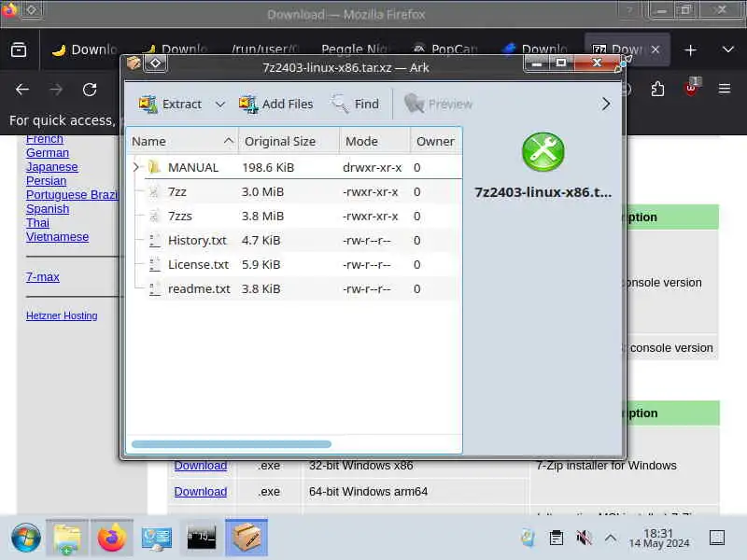Open Firefox hamburger application menu
The image size is (747, 560).
click(x=725, y=89)
